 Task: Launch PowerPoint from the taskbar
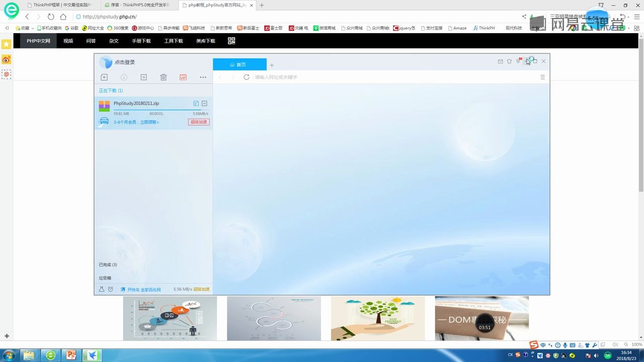pos(71,355)
